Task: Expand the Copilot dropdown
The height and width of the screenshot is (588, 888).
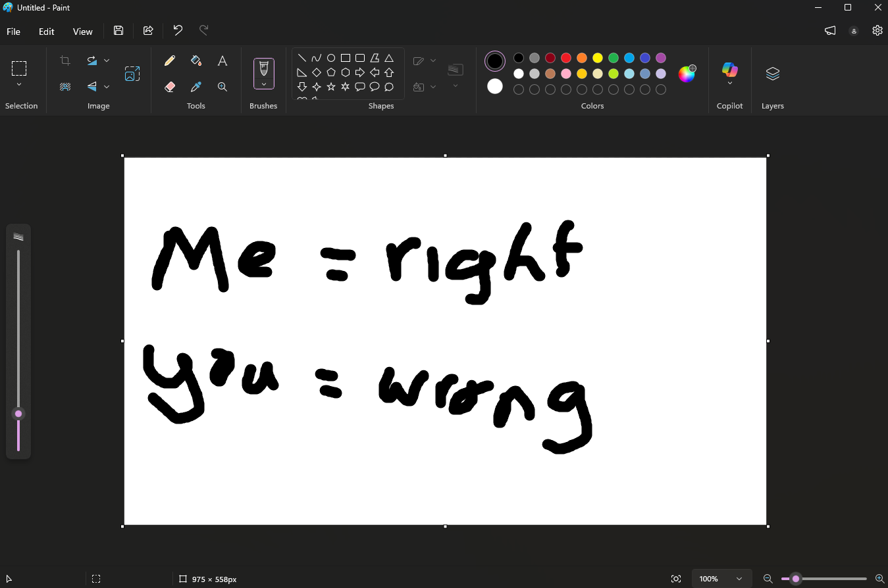Action: (730, 84)
